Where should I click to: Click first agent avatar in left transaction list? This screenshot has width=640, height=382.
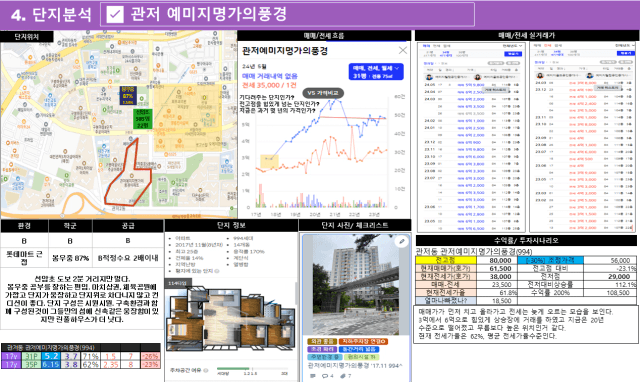tap(429, 77)
